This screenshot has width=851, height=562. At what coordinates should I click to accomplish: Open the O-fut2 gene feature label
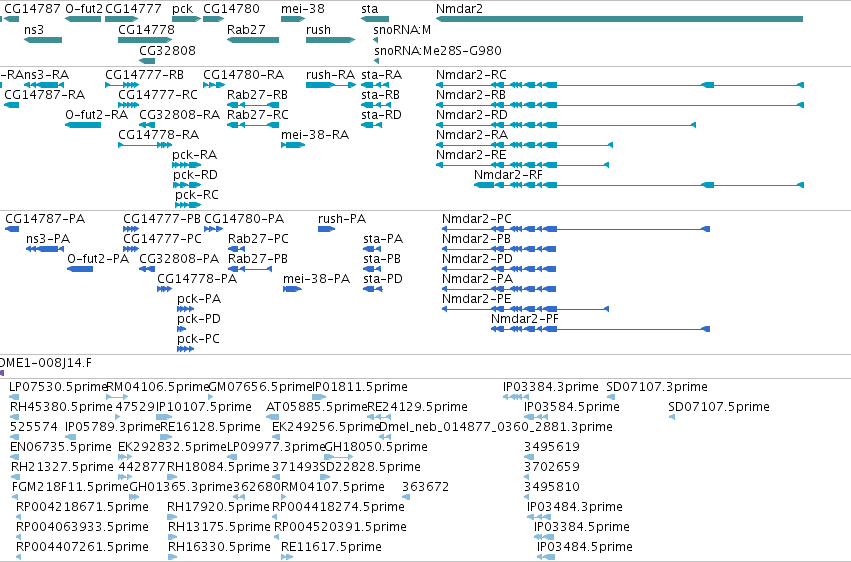pos(84,9)
